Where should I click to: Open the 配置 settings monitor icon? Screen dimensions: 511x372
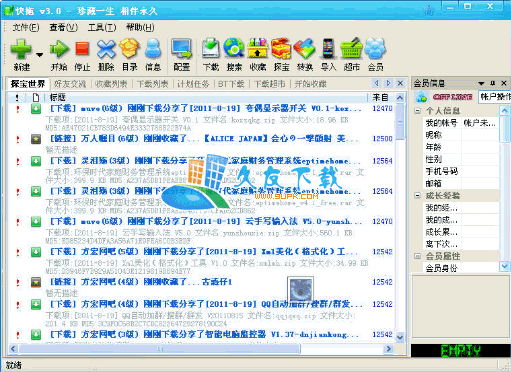(181, 49)
